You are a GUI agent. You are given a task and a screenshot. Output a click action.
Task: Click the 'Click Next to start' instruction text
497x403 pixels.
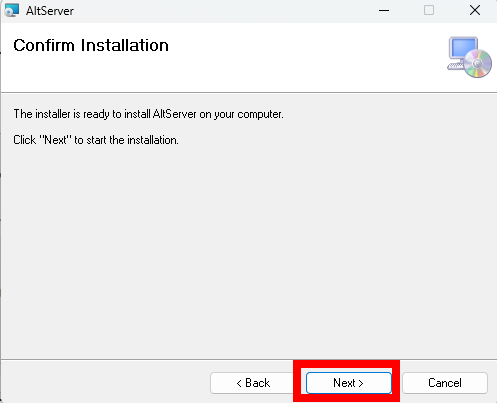96,140
